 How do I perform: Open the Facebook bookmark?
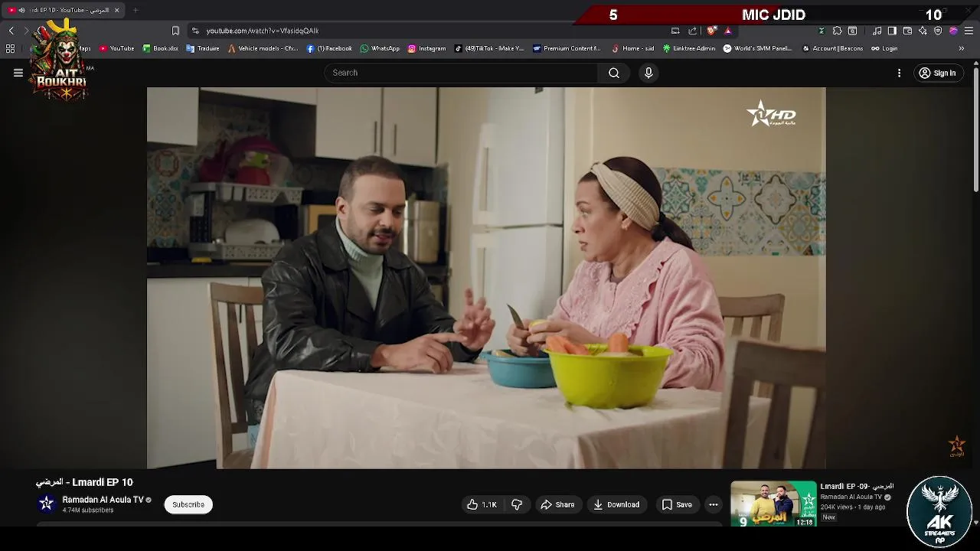(329, 48)
